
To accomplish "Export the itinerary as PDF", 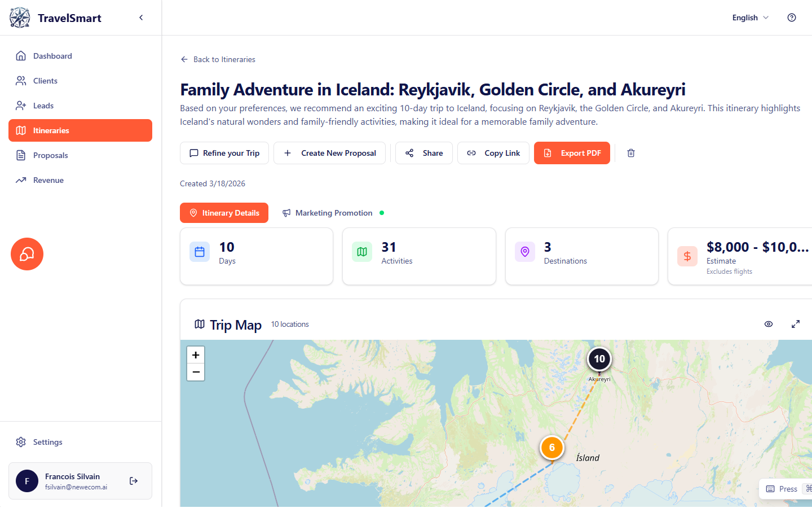I will point(572,153).
